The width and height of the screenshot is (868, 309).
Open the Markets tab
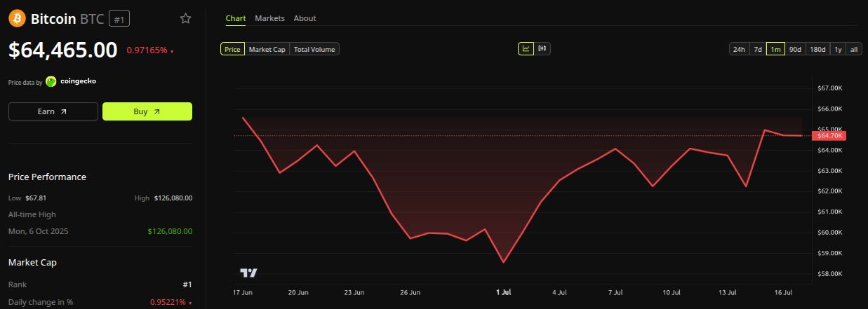click(x=269, y=18)
